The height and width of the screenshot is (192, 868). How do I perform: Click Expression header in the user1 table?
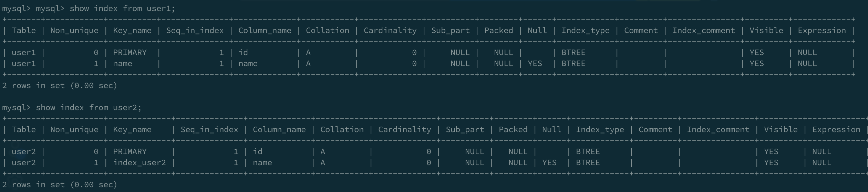(x=821, y=30)
